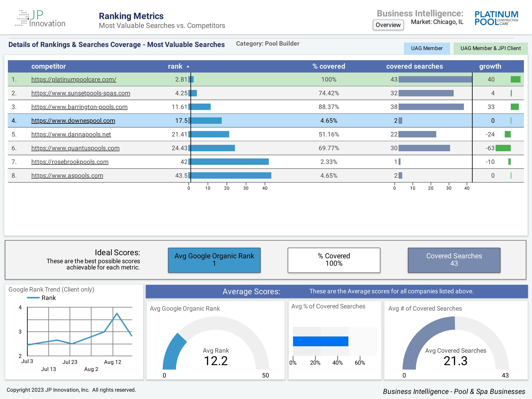The width and height of the screenshot is (532, 399).
Task: Click the 88.37% covered cell
Action: click(x=329, y=107)
